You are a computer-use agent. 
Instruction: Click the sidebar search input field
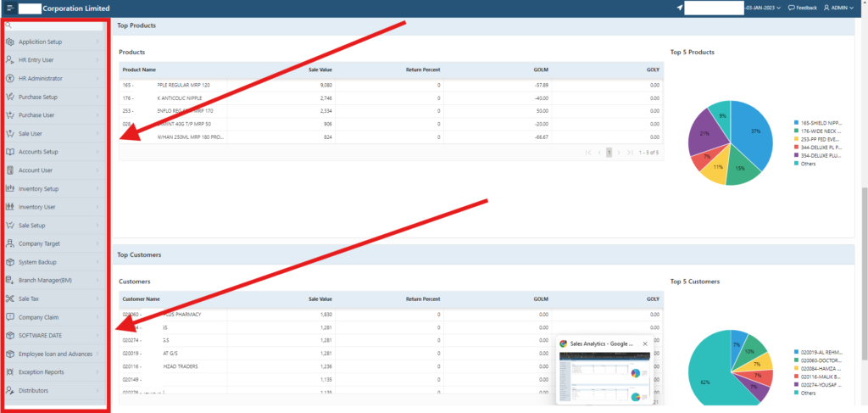(55, 25)
